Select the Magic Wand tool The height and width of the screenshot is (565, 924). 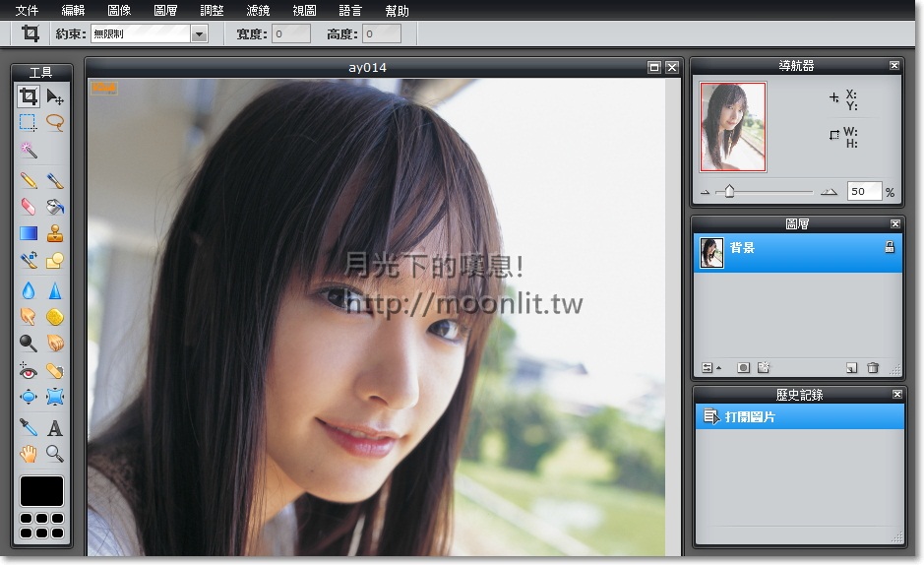pos(29,150)
